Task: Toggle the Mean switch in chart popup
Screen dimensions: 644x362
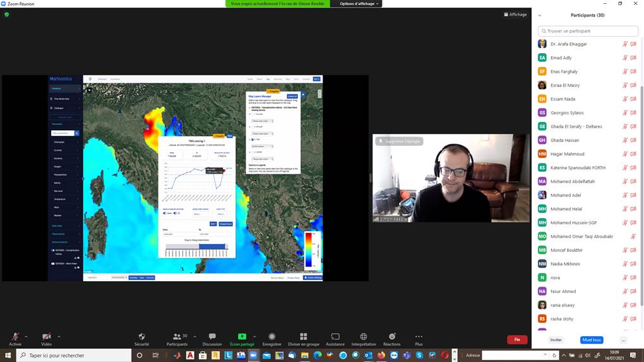Action: (165, 214)
